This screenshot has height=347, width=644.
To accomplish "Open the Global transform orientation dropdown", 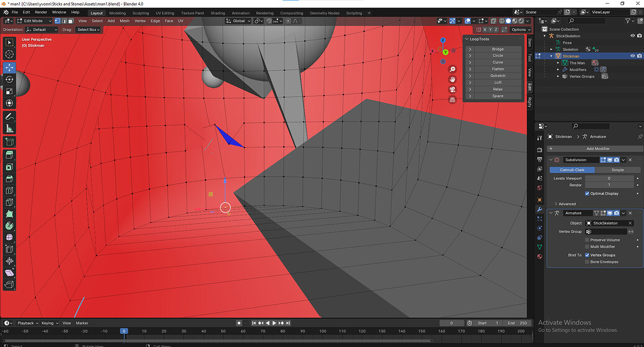I will pyautogui.click(x=238, y=21).
